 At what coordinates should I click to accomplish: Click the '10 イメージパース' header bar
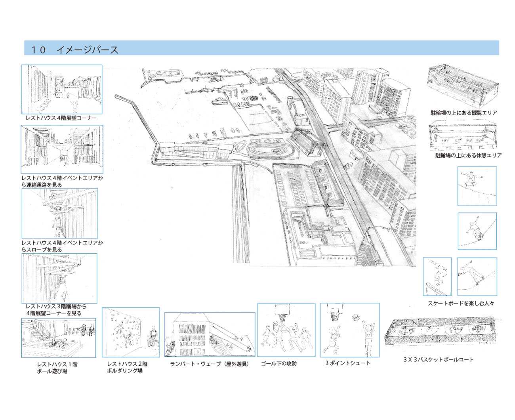(x=261, y=48)
